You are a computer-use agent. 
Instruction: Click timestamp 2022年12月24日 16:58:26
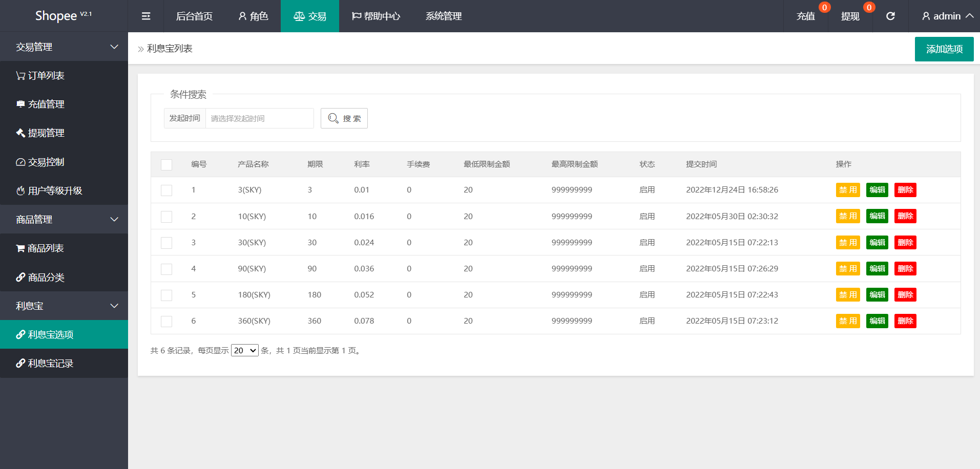[732, 190]
